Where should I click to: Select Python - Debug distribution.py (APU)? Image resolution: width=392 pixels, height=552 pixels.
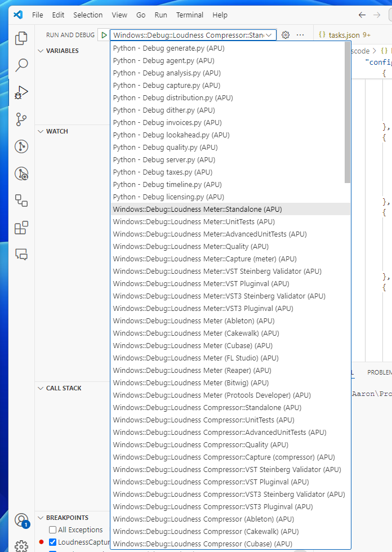(230, 98)
